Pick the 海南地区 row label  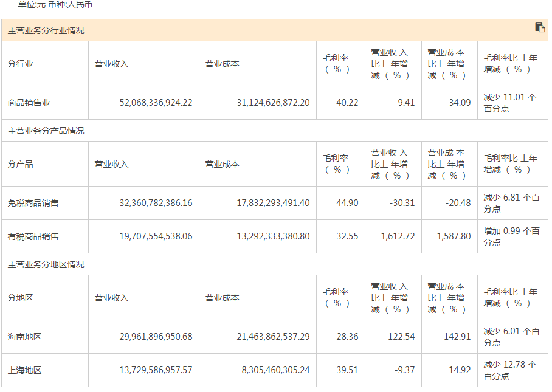click(25, 337)
